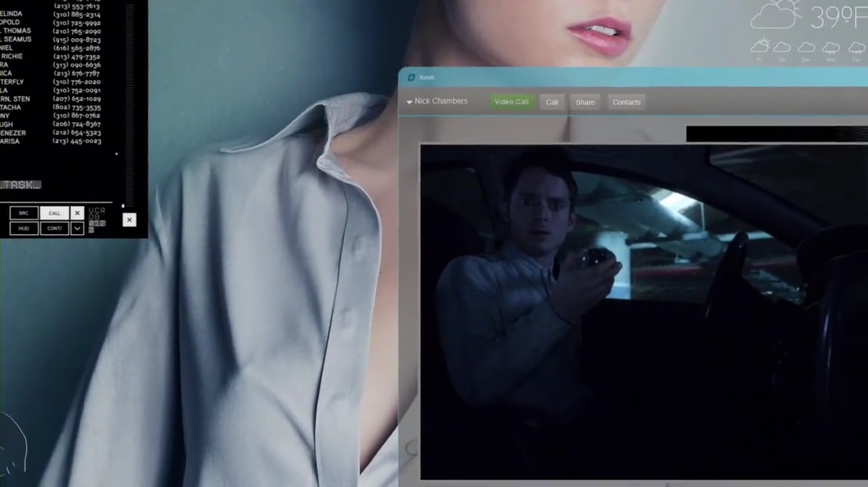
Task: Click the current partly cloudy weather icon
Action: pos(776,15)
